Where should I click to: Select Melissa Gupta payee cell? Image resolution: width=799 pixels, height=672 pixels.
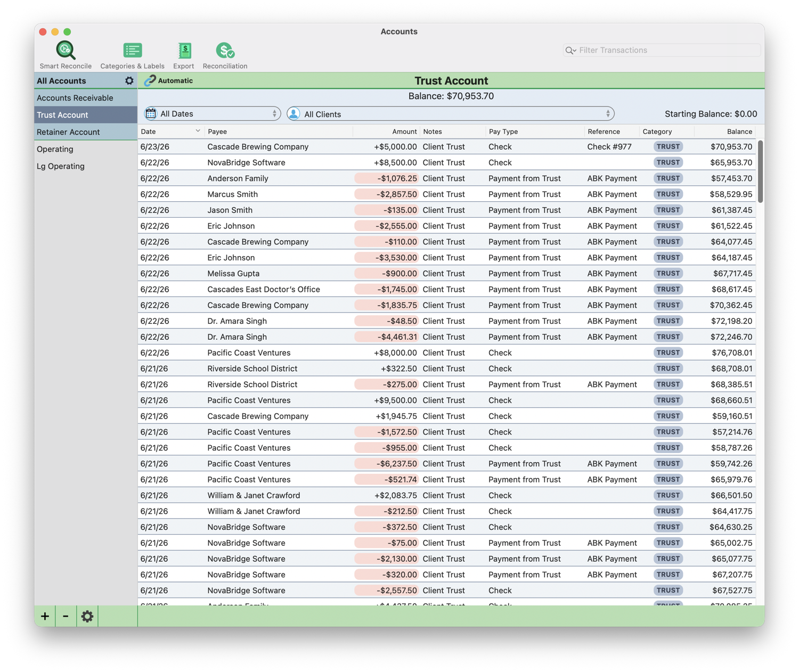click(x=233, y=274)
